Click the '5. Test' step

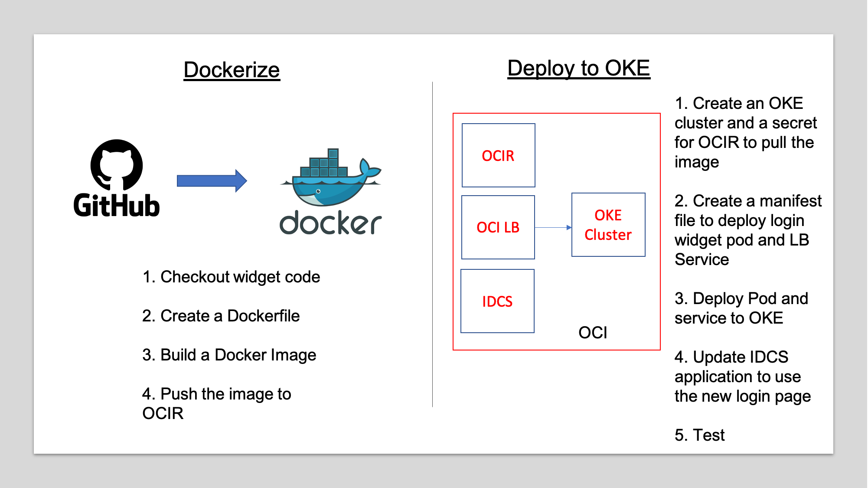tap(699, 435)
